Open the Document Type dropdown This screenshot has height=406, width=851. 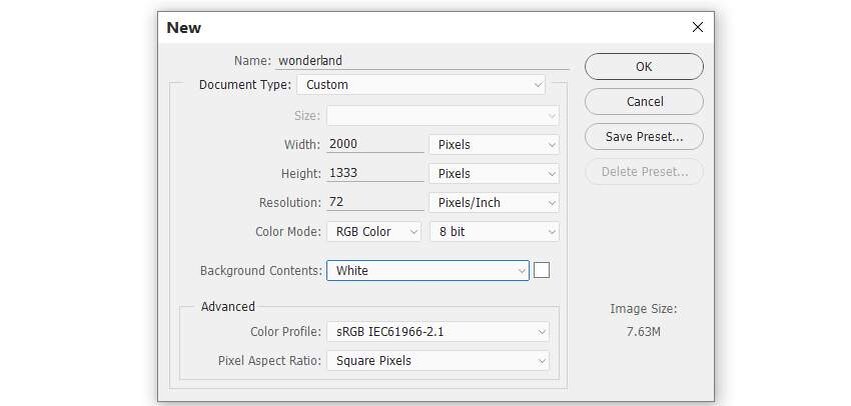point(421,85)
